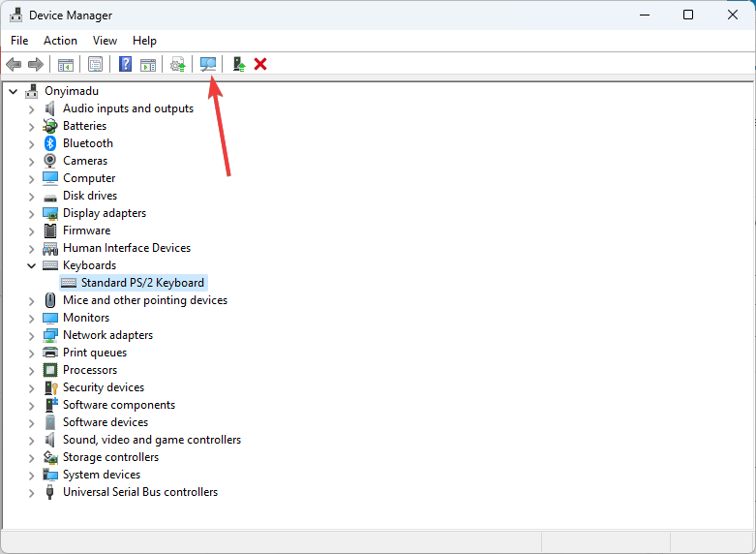Expand the Network adapters category
This screenshot has height=554, width=756.
point(31,336)
